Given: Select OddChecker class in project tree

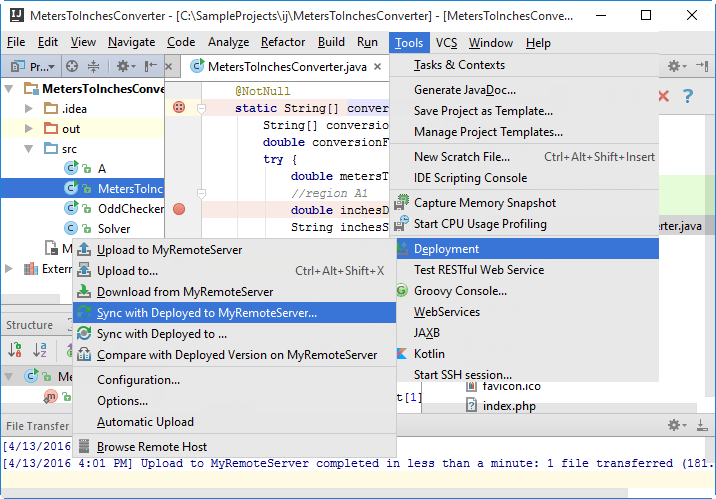Looking at the screenshot, I should pyautogui.click(x=131, y=209).
